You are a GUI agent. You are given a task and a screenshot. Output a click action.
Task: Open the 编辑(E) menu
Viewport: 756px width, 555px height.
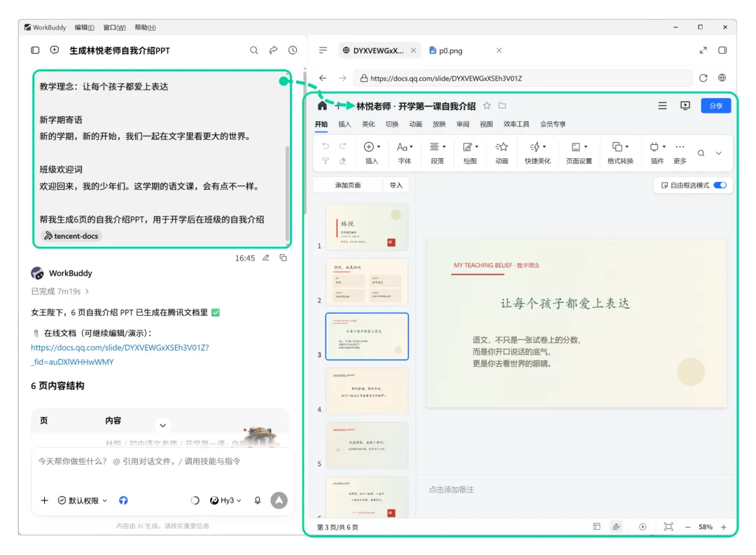click(85, 27)
